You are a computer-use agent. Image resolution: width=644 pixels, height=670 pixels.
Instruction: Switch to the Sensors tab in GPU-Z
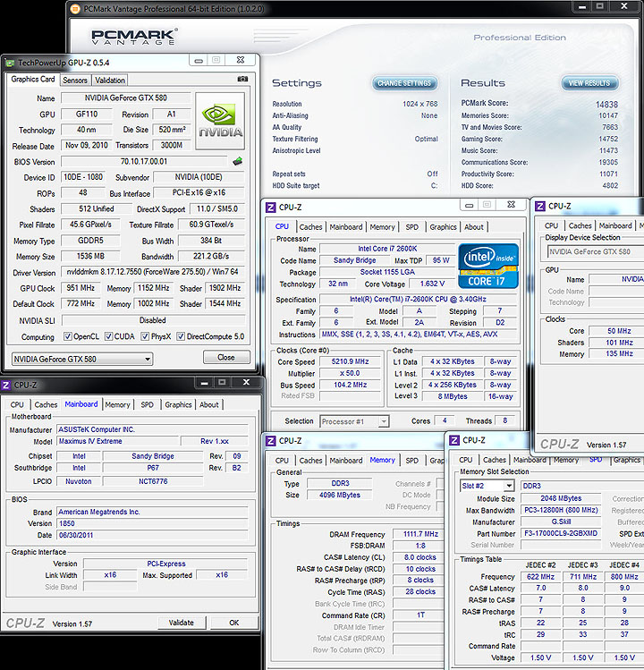click(x=75, y=81)
